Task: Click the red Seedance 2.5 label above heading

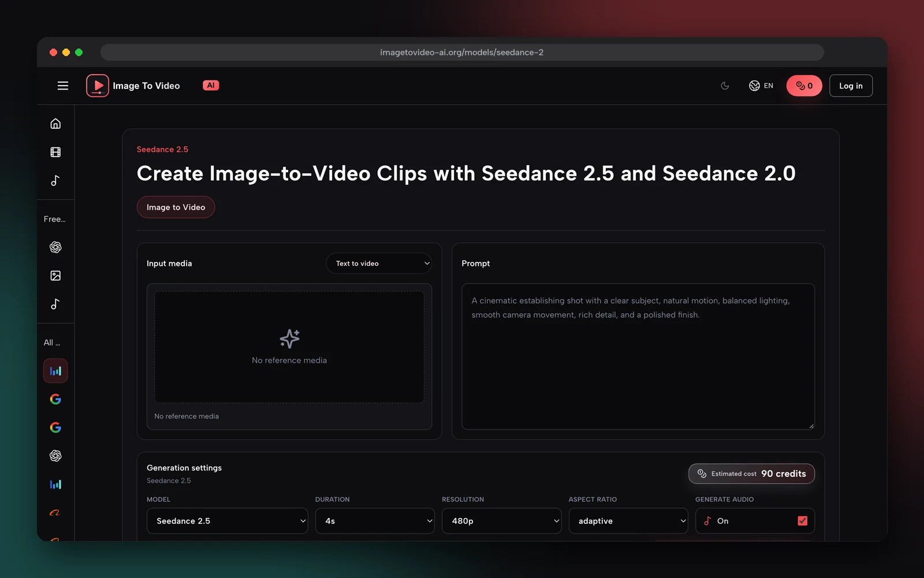Action: pos(162,149)
